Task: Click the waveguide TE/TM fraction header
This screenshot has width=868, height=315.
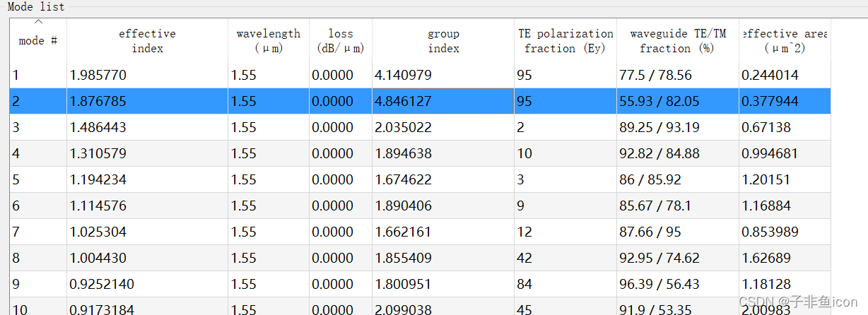Action: click(678, 40)
